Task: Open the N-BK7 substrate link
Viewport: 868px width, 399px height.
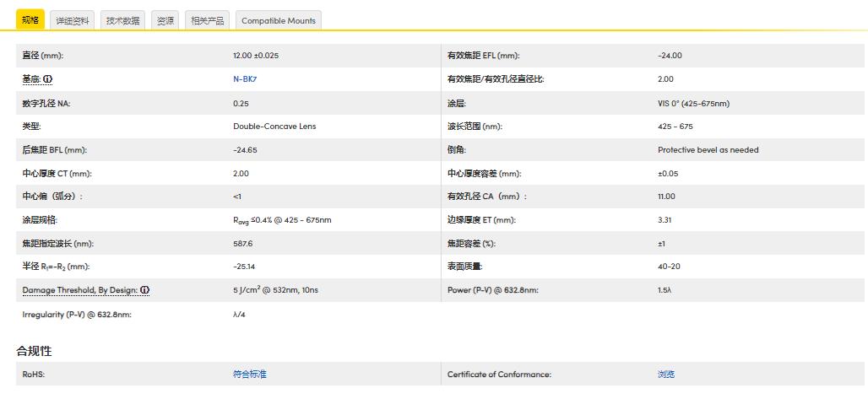Action: (x=244, y=79)
